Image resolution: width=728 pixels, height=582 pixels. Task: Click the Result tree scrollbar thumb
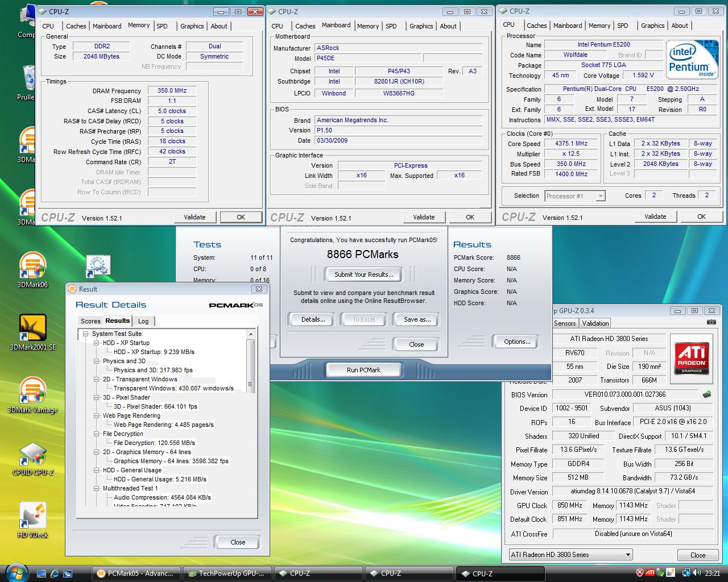(251, 365)
